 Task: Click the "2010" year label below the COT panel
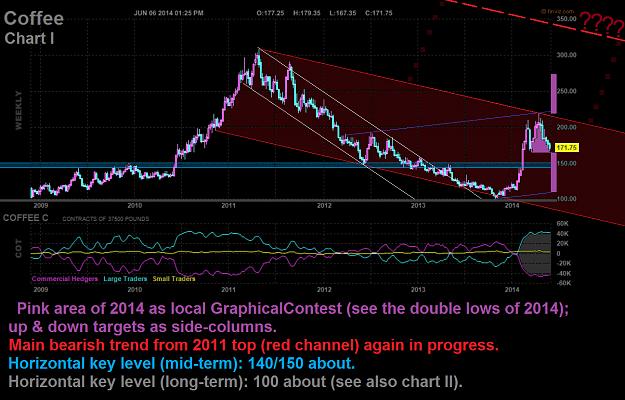click(135, 290)
